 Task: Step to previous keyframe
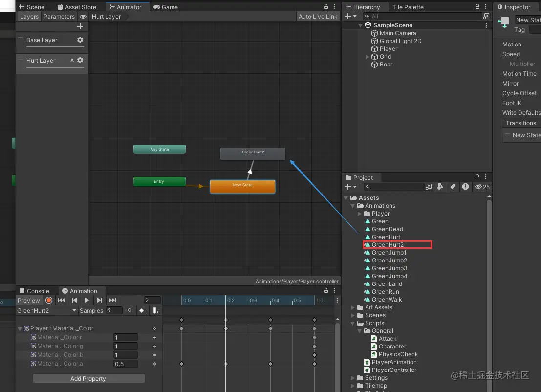74,300
